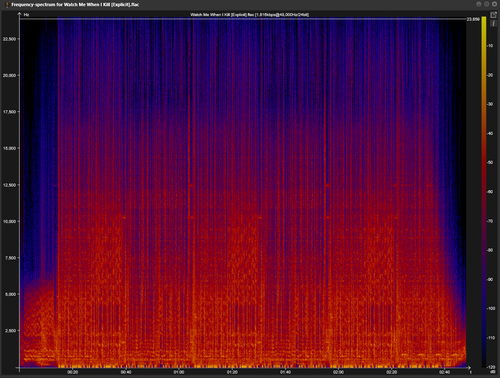Viewport: 500px width, 378px height.
Task: Maximize the Frequency-spectrum window
Action: (486, 4)
